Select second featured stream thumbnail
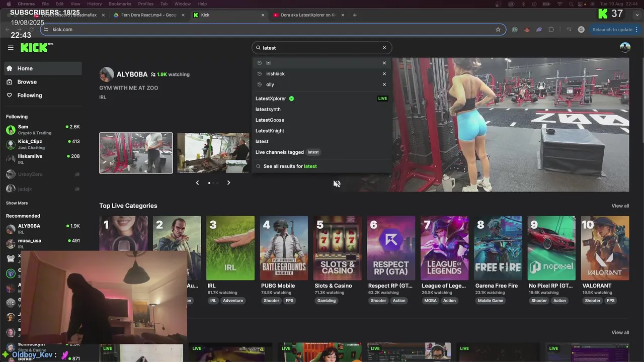Screen dimensions: 644x362 (x=213, y=153)
